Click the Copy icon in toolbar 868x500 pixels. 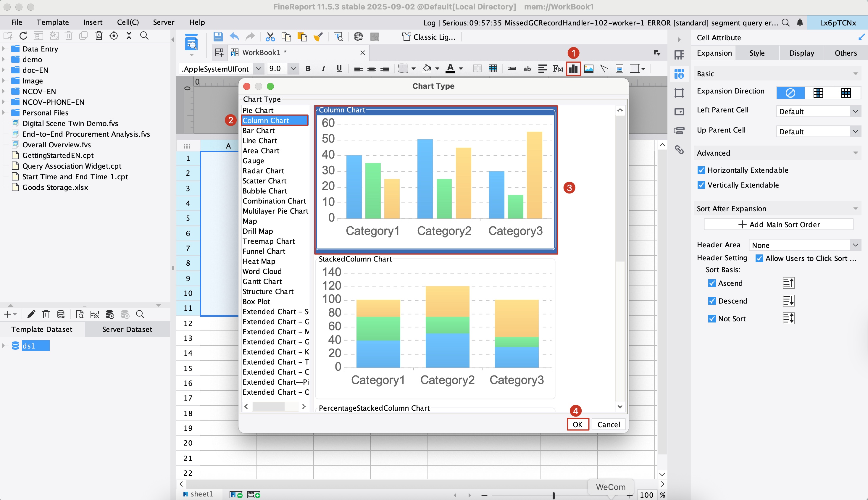[286, 36]
